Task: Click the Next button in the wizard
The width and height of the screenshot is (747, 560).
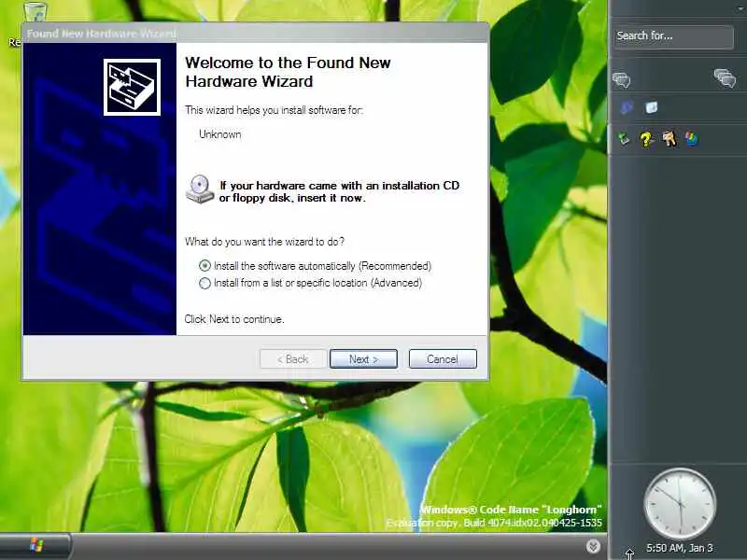Action: click(363, 359)
